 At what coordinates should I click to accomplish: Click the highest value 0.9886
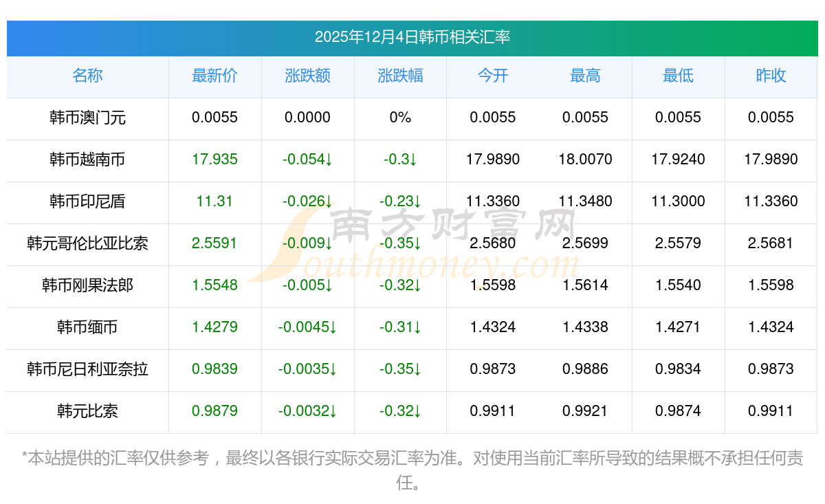pyautogui.click(x=585, y=369)
